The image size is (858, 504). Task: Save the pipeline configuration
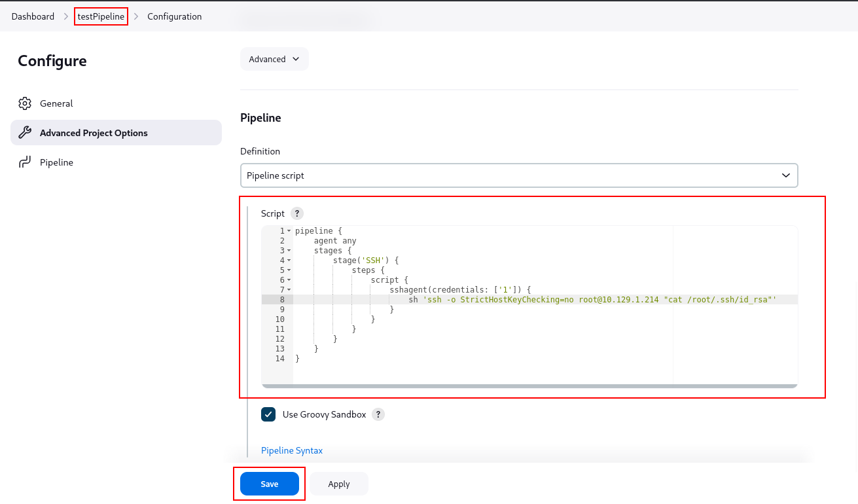[270, 484]
